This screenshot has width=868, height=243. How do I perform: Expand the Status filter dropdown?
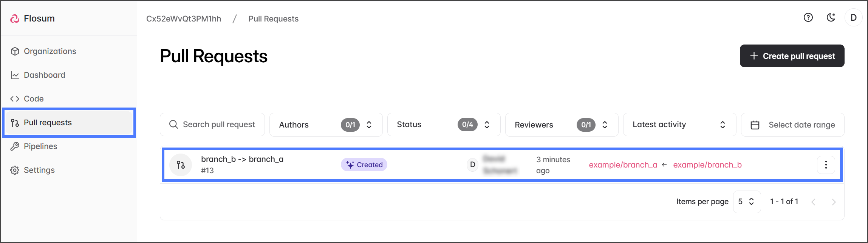[443, 125]
